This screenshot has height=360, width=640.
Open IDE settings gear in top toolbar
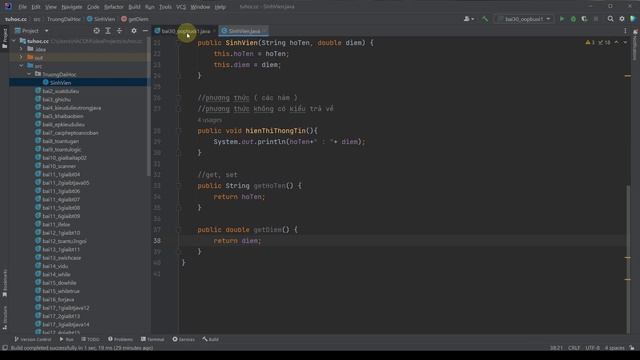pos(622,19)
